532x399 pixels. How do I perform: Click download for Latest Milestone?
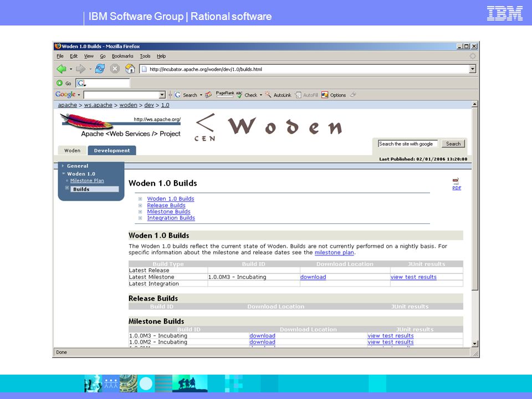coord(313,277)
